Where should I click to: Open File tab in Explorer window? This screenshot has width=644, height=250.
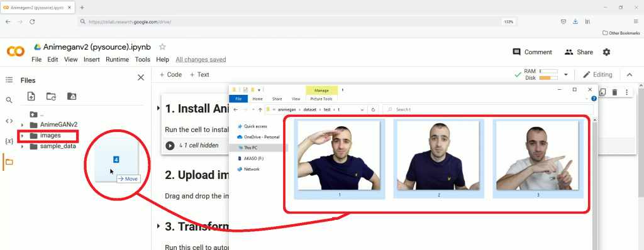click(x=238, y=99)
